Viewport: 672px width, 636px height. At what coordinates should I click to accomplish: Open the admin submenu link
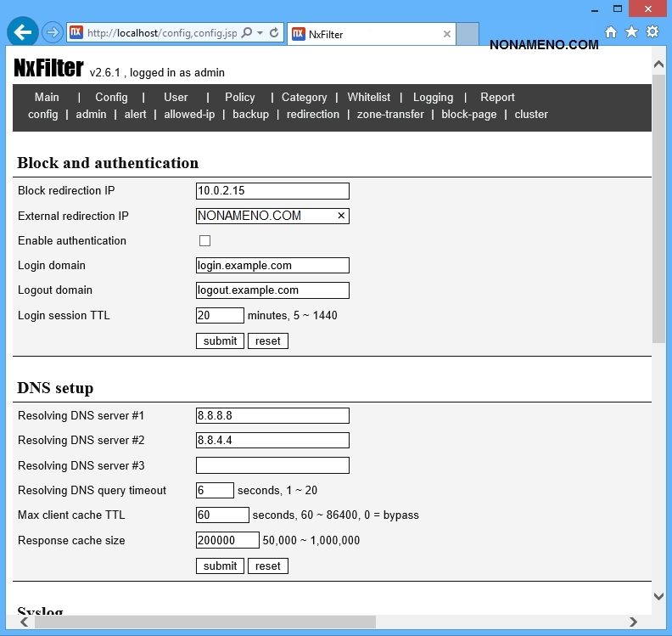(x=91, y=115)
